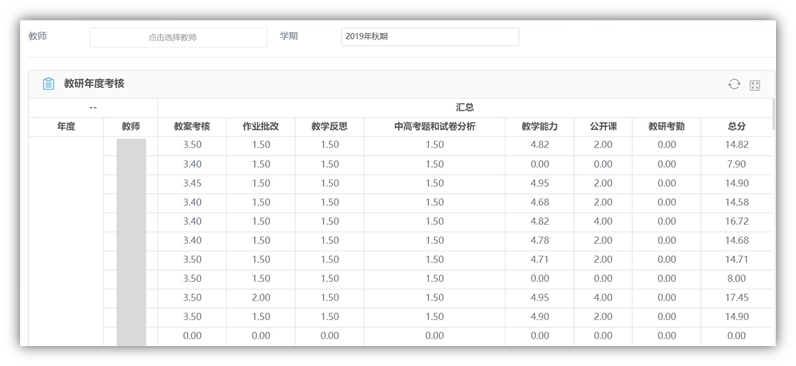Click the 学期 filter label
The image size is (796, 366).
(289, 37)
